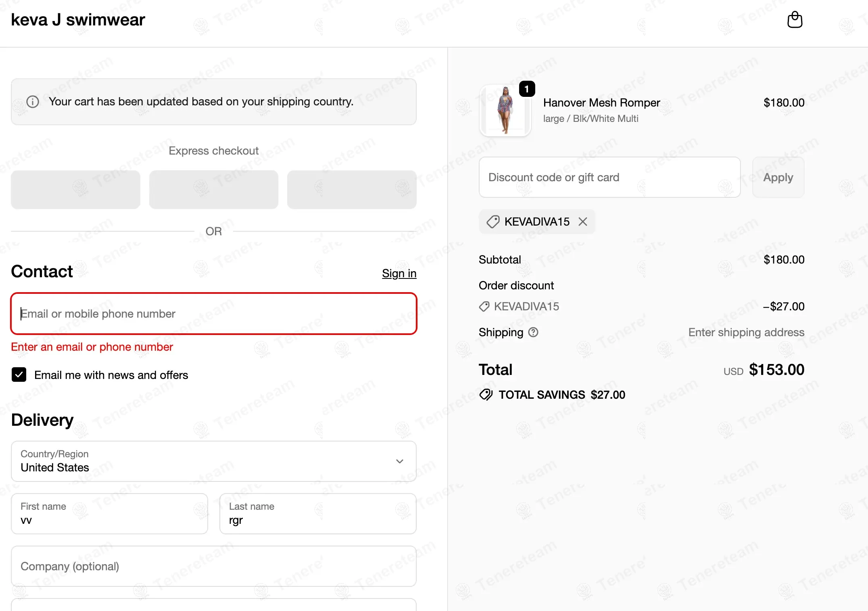Click the KEVADIVA15 tag icon chip
Viewport: 868px width, 611px height.
click(x=493, y=222)
